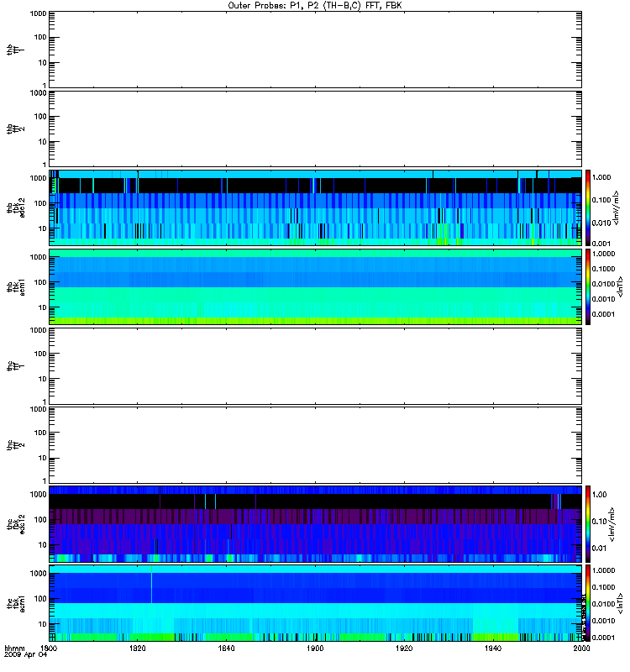This screenshot has height=672, width=630.
Task: Select the thc fbk edc12 color bar
Action: point(588,523)
